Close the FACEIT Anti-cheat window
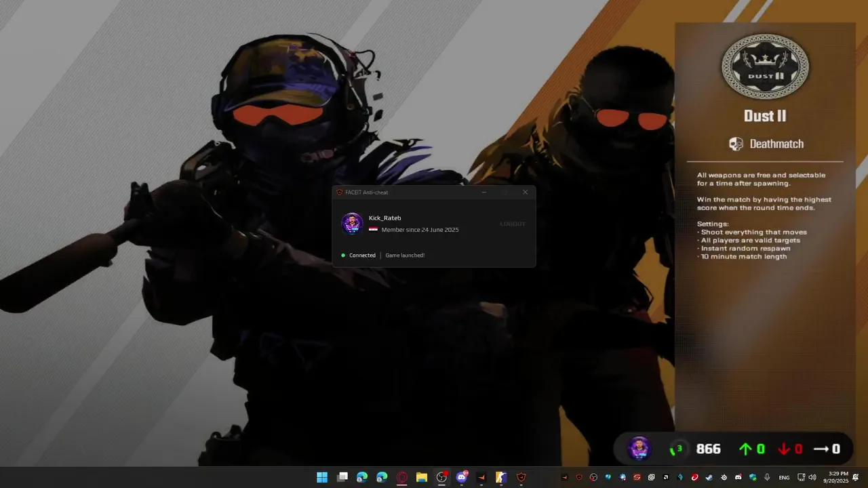Image resolution: width=868 pixels, height=488 pixels. coord(525,192)
